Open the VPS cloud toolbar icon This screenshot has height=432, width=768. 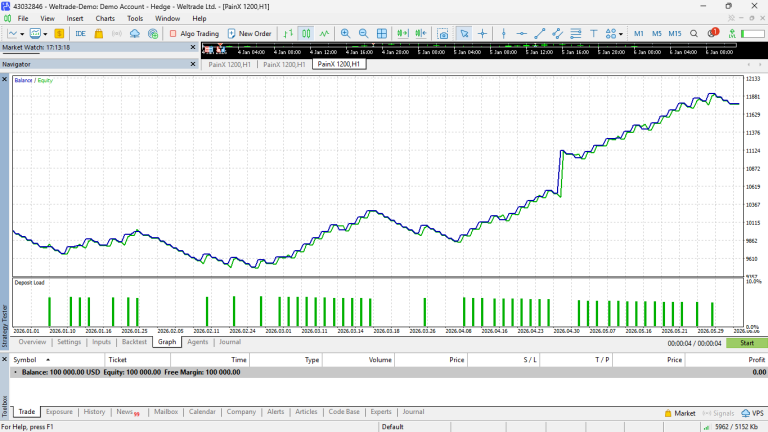coord(135,34)
